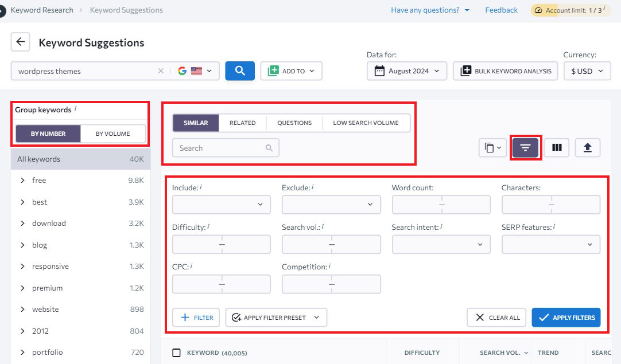
Task: Click the Word count range field
Action: click(441, 205)
